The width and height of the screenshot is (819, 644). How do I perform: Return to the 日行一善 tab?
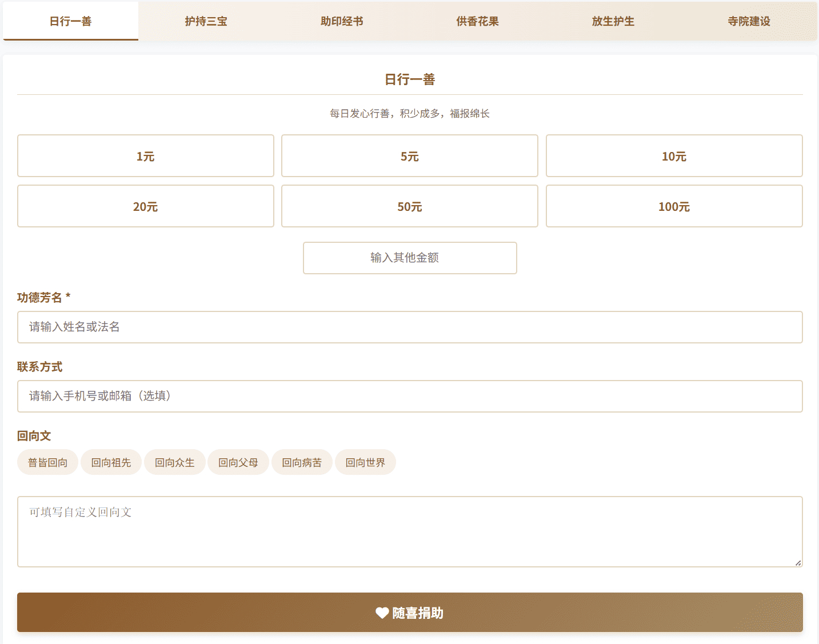tap(70, 21)
